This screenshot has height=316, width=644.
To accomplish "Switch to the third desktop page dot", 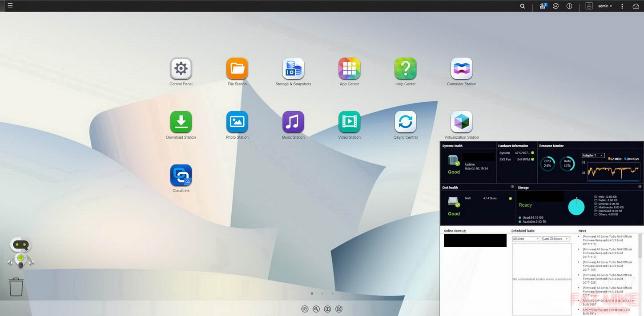I will pos(332,293).
